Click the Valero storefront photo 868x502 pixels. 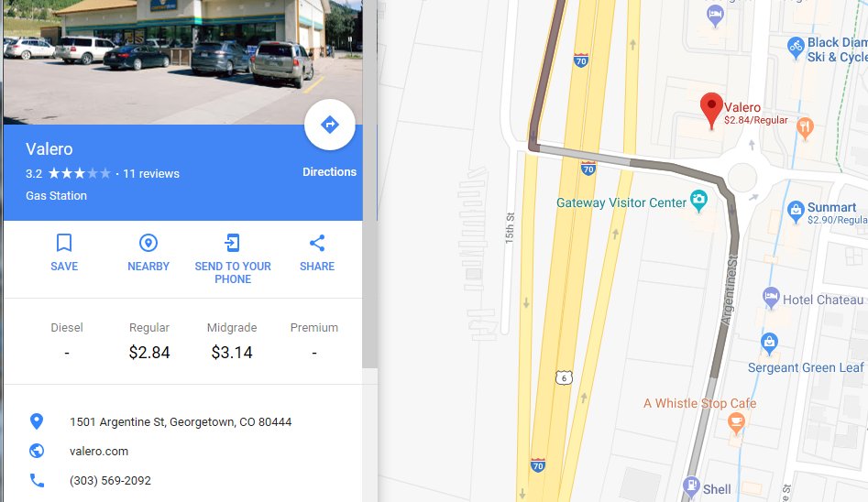[182, 62]
